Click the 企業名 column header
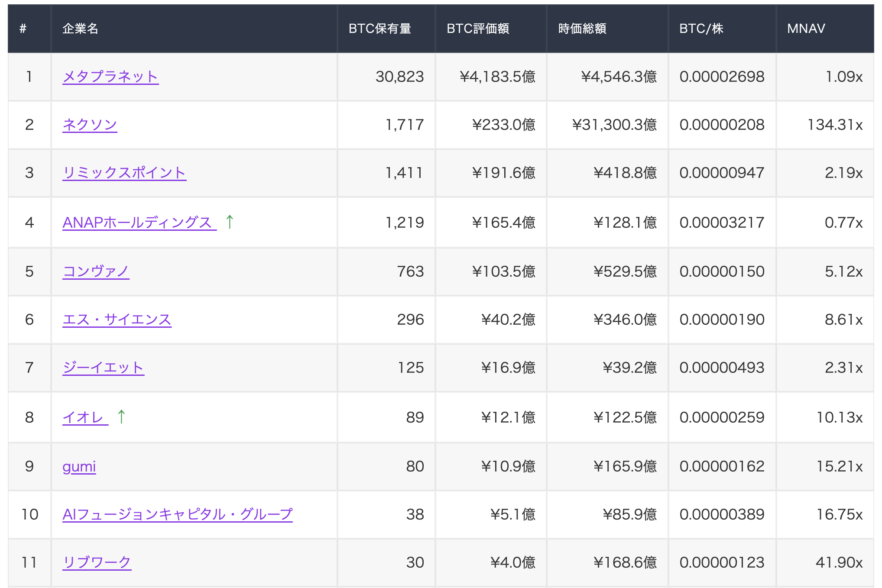The height and width of the screenshot is (588, 882). pos(81,29)
